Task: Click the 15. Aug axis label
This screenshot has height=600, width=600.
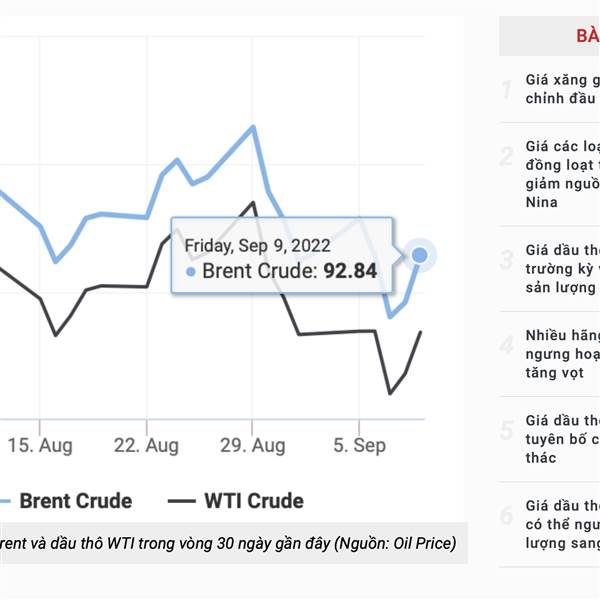Action: click(40, 445)
